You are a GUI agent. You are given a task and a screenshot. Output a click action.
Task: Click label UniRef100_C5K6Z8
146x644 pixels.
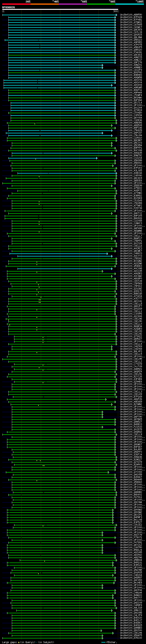point(131,130)
